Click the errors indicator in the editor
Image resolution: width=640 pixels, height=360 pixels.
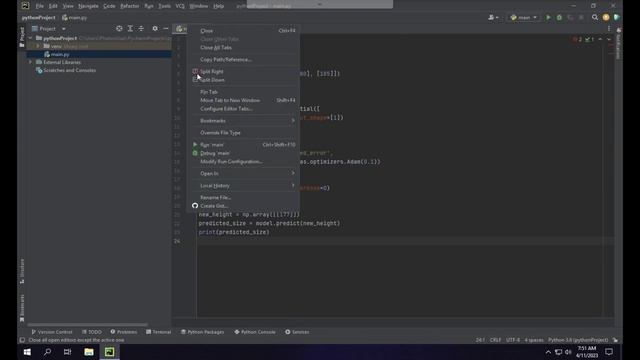[577, 40]
